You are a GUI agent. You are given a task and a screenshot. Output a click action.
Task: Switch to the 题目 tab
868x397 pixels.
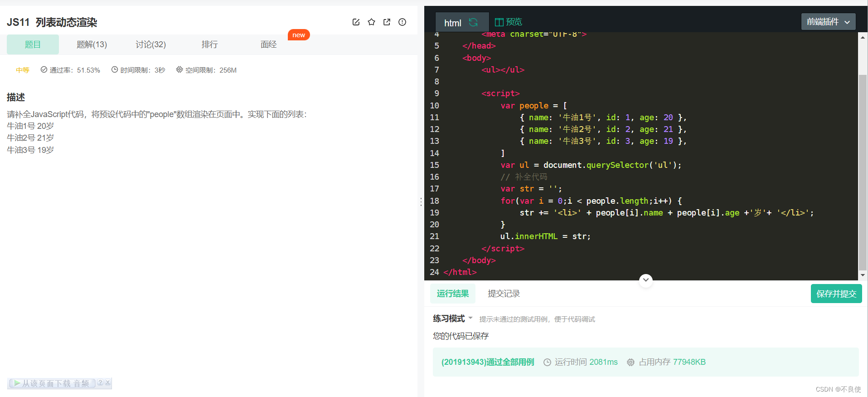[x=33, y=44]
